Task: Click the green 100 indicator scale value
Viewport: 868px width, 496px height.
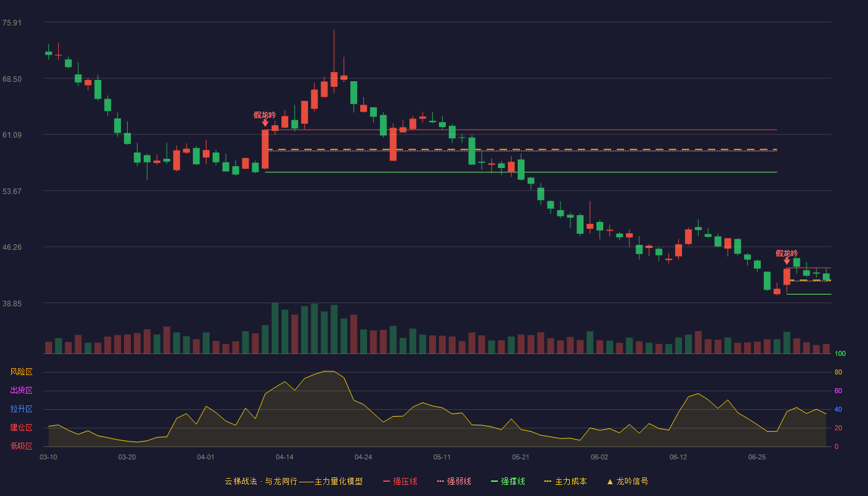Action: pos(840,354)
